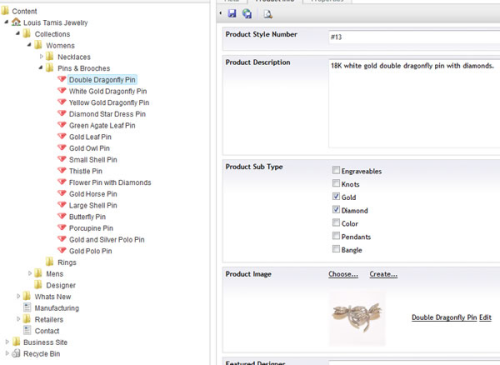This screenshot has height=365, width=500.
Task: Uncheck the Gold sub type checkbox
Action: tap(336, 196)
